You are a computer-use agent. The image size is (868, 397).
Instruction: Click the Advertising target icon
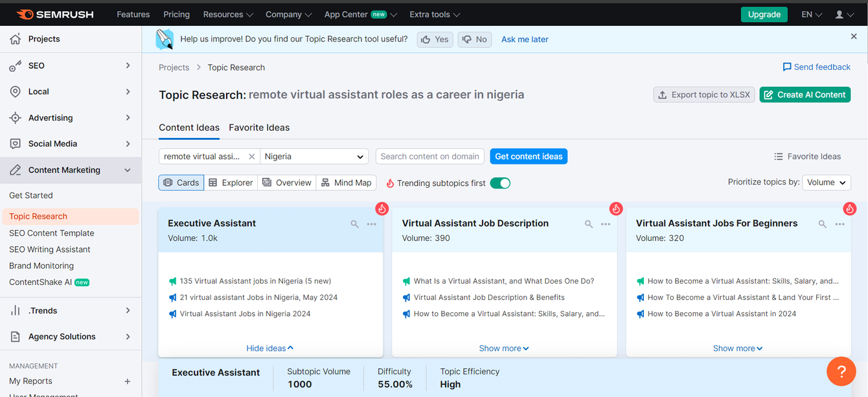[15, 118]
